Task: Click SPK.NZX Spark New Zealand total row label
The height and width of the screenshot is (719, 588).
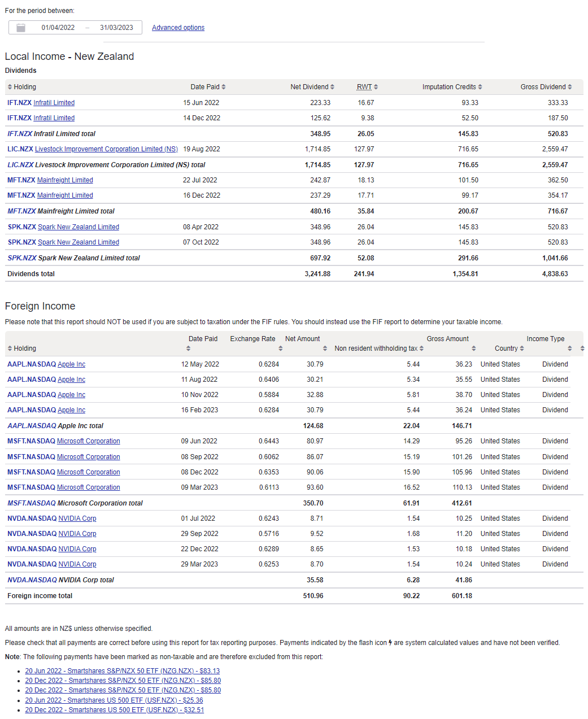Action: 74,258
